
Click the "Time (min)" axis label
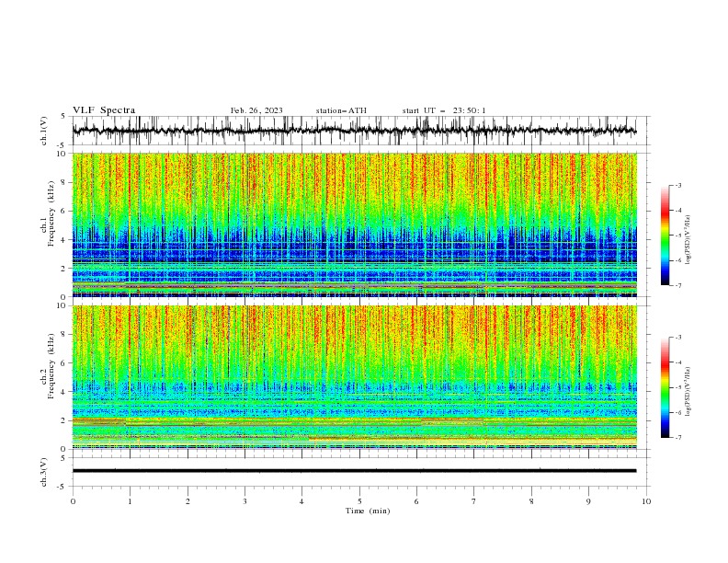pyautogui.click(x=368, y=511)
